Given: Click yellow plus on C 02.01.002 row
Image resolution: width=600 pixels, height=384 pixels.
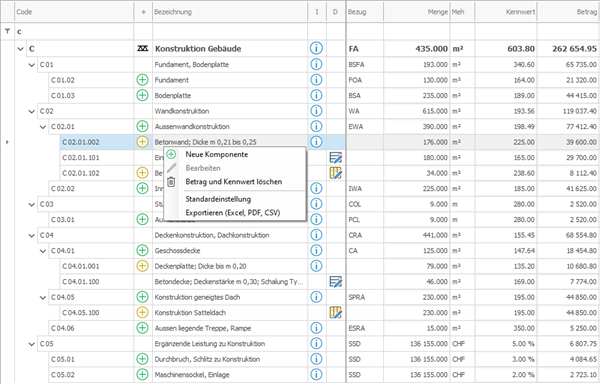Looking at the screenshot, I should (x=142, y=142).
